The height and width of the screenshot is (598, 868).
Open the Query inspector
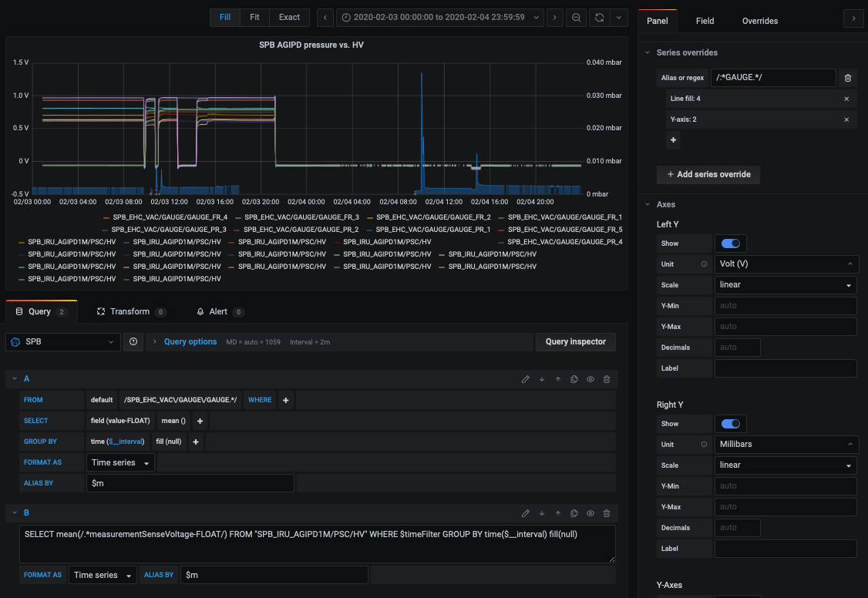pos(576,342)
